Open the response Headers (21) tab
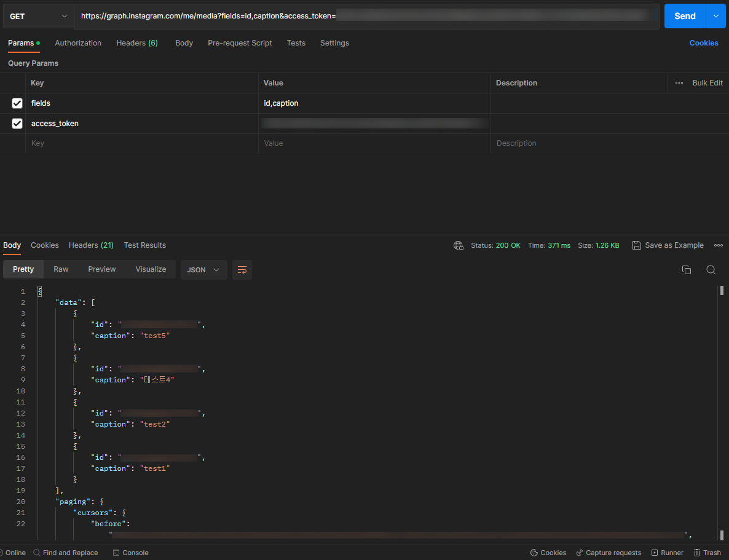This screenshot has width=729, height=560. [91, 245]
